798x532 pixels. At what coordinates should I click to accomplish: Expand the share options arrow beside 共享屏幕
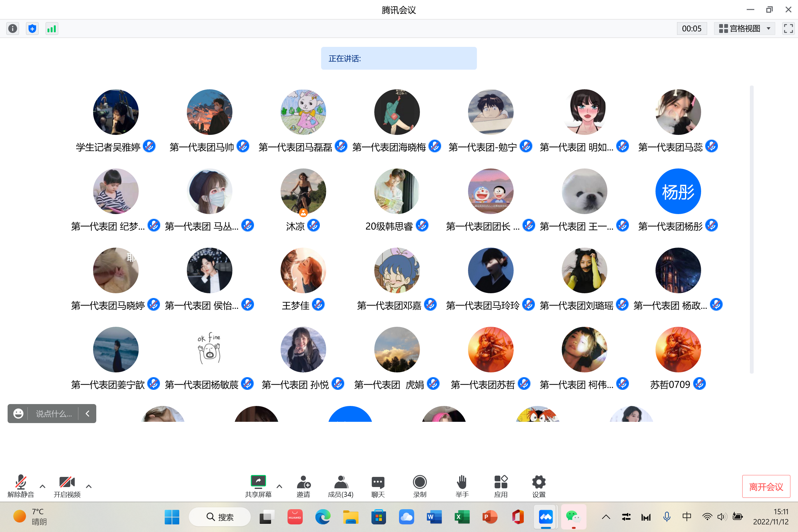point(279,486)
